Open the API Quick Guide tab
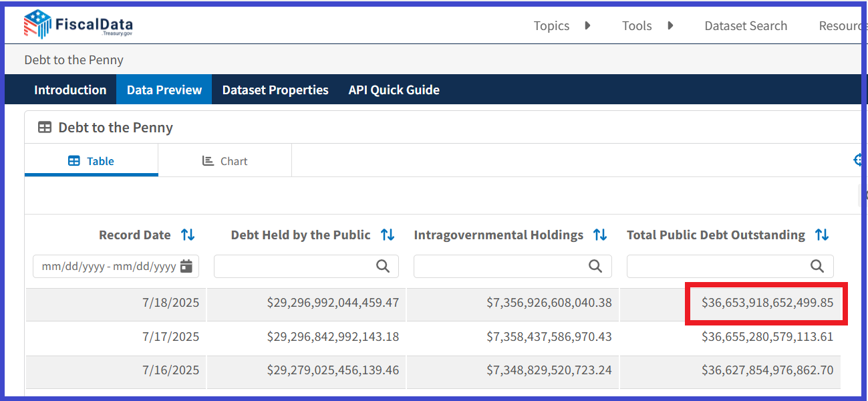 (x=394, y=90)
